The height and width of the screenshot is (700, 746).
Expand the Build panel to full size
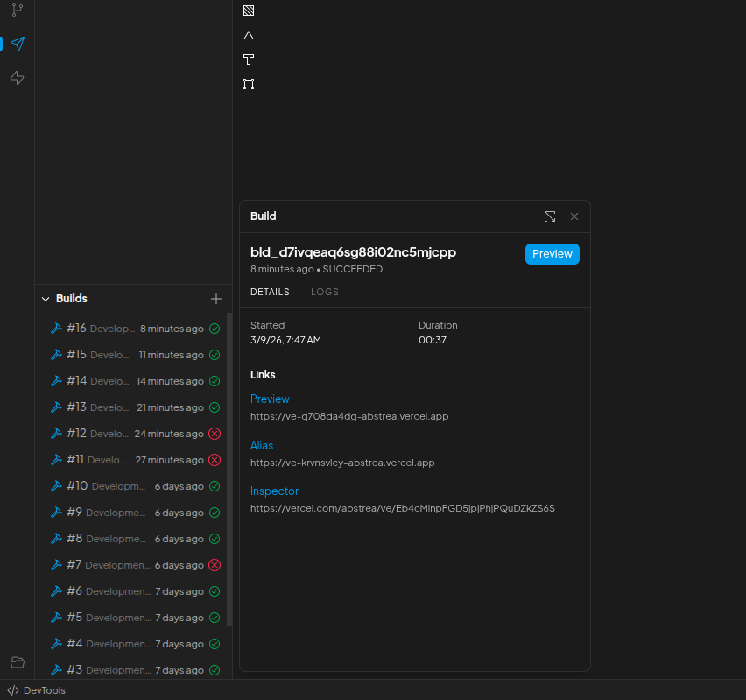[549, 216]
